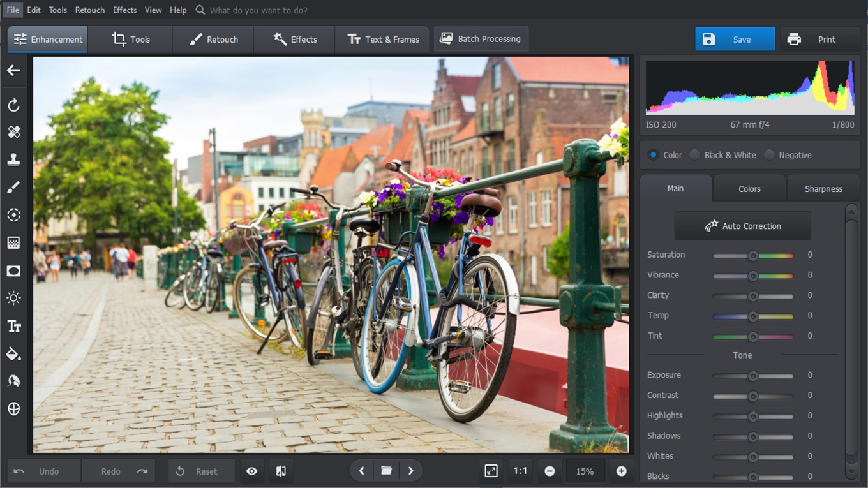This screenshot has height=488, width=868.
Task: Select the Black & White radio option
Action: (694, 155)
